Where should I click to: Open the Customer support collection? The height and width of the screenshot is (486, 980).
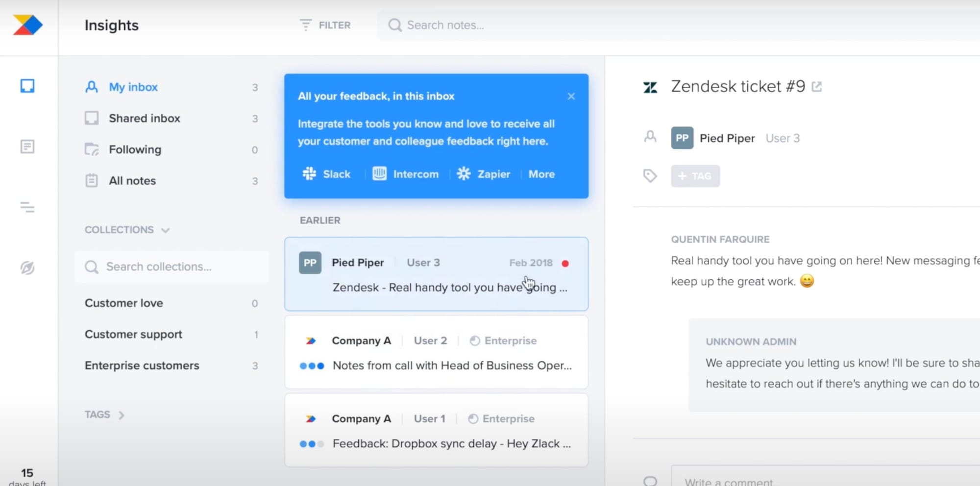(x=171, y=335)
